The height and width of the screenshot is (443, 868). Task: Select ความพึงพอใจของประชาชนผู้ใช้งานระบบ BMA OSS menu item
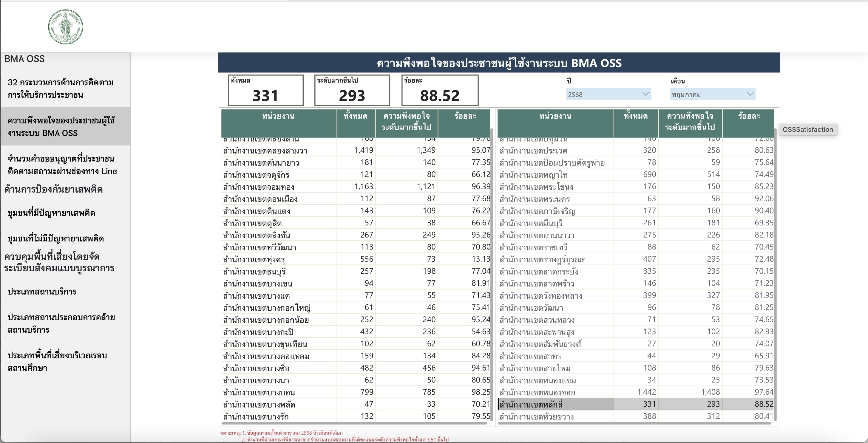tap(66, 127)
